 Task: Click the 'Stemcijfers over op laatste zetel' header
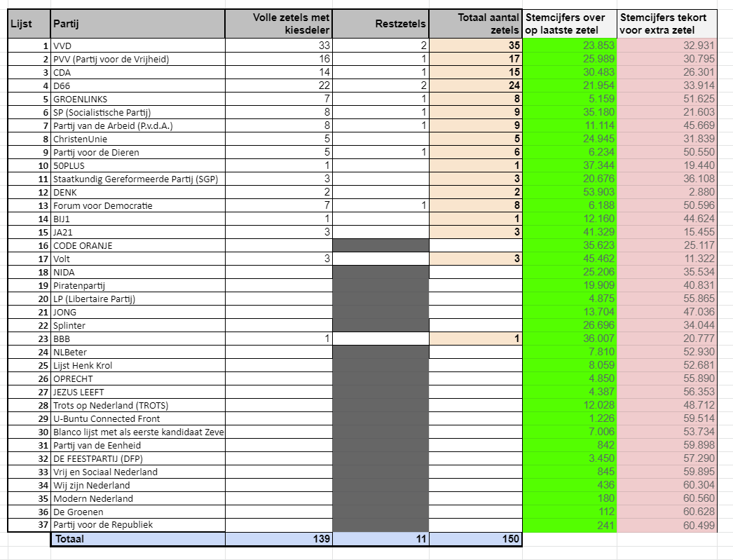pos(570,24)
